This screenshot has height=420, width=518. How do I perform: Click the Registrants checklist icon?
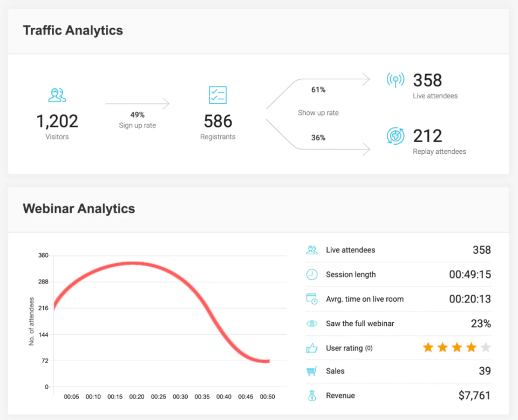click(x=217, y=95)
